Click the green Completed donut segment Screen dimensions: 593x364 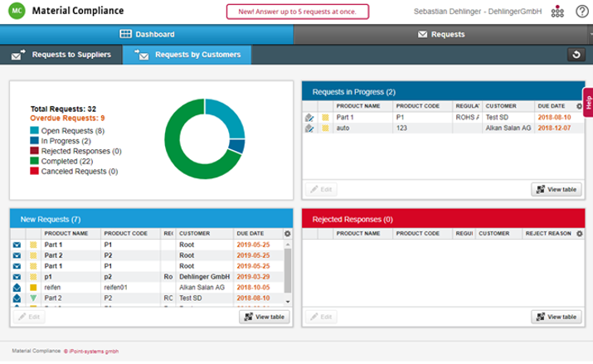tap(177, 158)
